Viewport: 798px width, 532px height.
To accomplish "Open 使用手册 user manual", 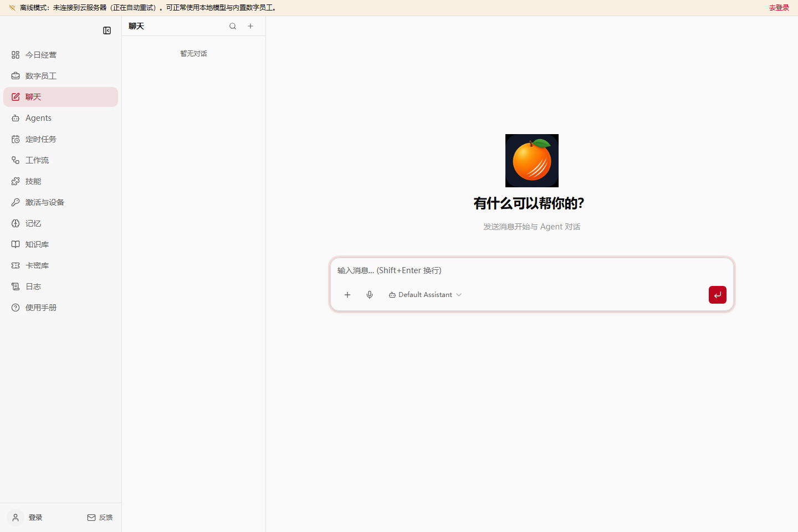I will (61, 308).
